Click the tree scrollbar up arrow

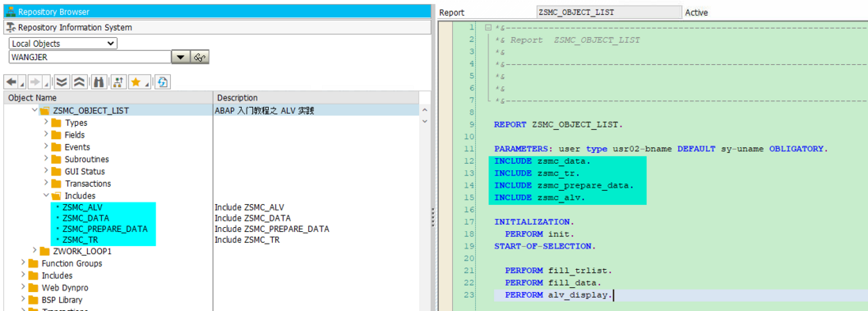(425, 110)
